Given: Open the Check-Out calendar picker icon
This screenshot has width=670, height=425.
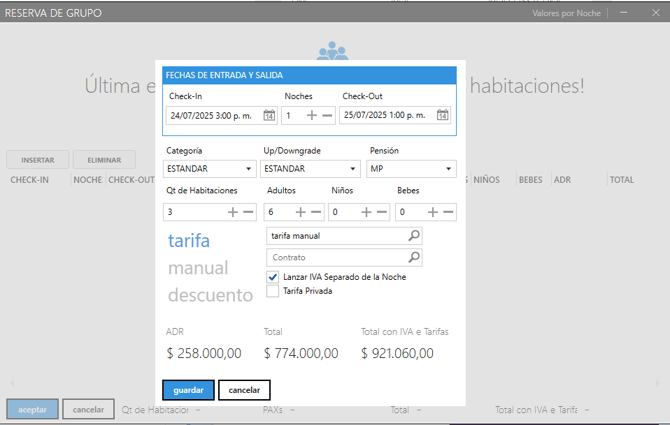Looking at the screenshot, I should click(442, 116).
